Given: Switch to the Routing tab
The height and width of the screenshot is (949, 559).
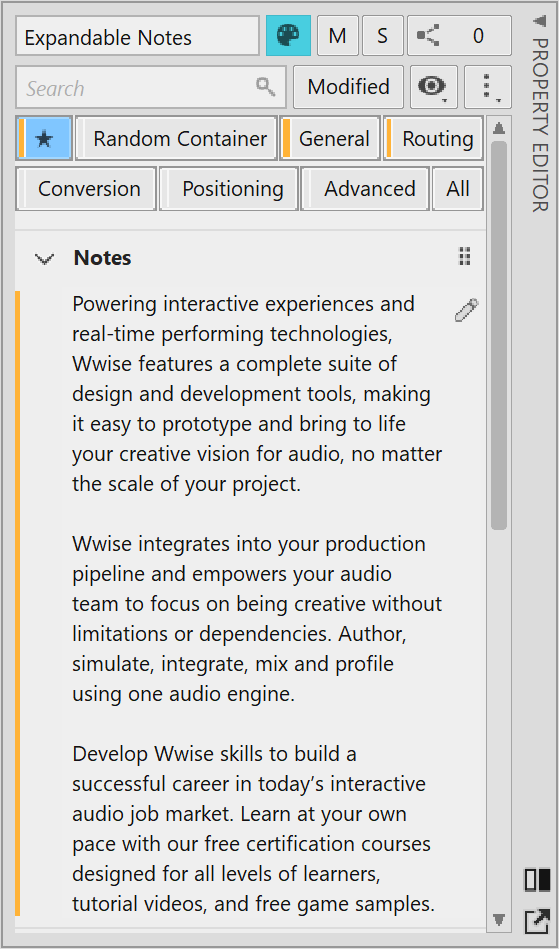Looking at the screenshot, I should 433,139.
